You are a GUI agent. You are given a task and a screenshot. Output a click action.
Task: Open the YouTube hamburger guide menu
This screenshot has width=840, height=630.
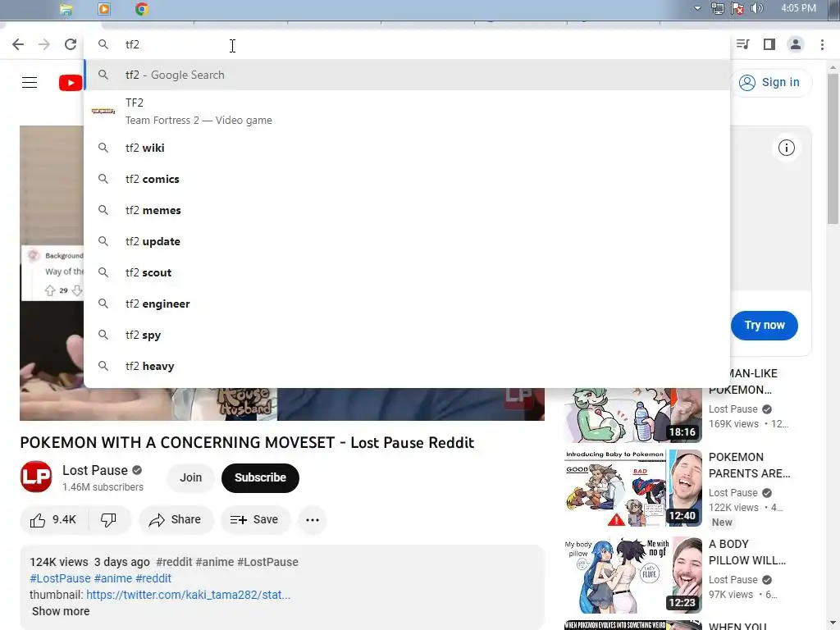[30, 83]
